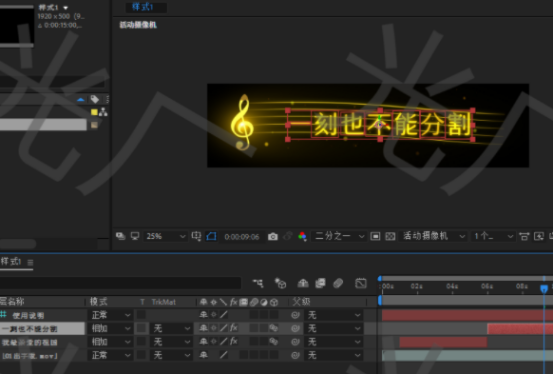Image resolution: width=554 pixels, height=374 pixels.
Task: Click the snapshot camera icon in viewer
Action: tap(272, 237)
